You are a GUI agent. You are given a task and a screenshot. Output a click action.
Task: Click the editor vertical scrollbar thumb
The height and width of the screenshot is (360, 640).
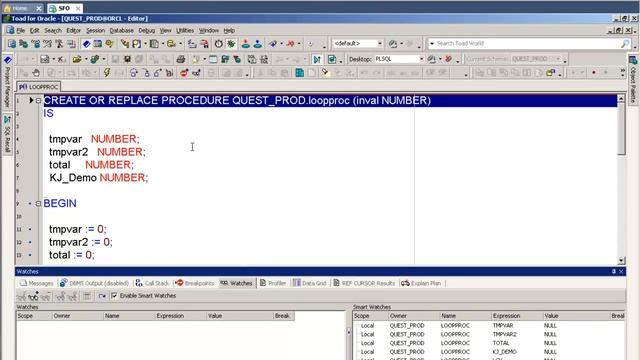[621, 129]
